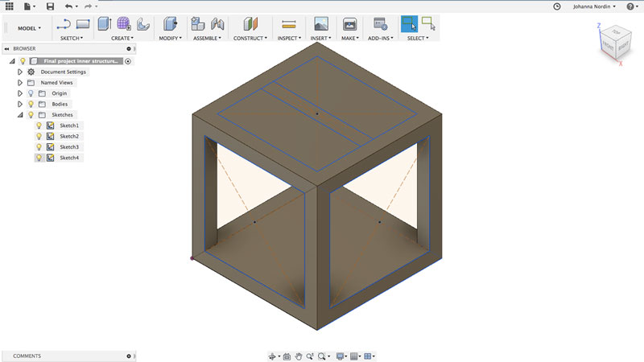This screenshot has height=362, width=644.
Task: Toggle the Origin folder light bulb
Action: pyautogui.click(x=31, y=93)
